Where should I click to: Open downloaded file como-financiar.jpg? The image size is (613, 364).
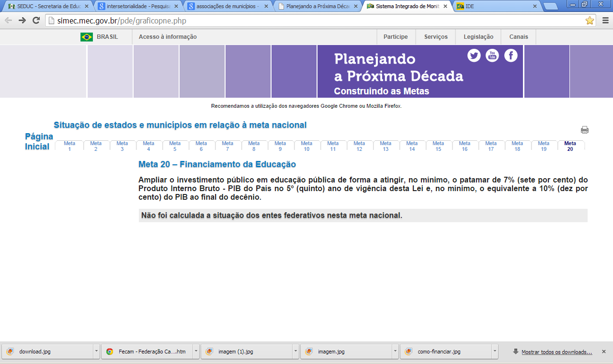point(446,352)
